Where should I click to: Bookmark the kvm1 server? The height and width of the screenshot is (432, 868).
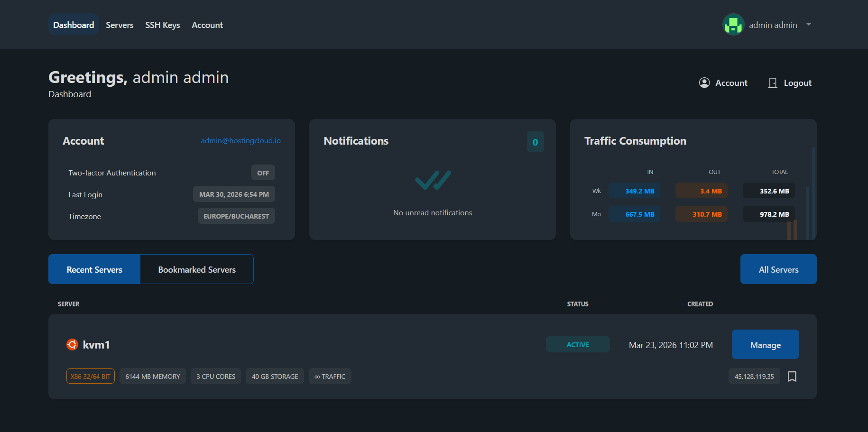pyautogui.click(x=792, y=377)
